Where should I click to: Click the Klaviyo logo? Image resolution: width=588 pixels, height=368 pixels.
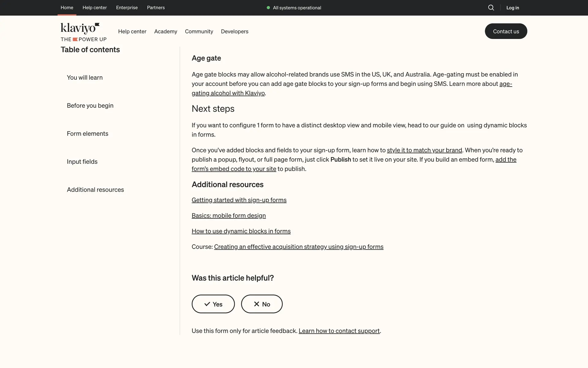pyautogui.click(x=80, y=29)
